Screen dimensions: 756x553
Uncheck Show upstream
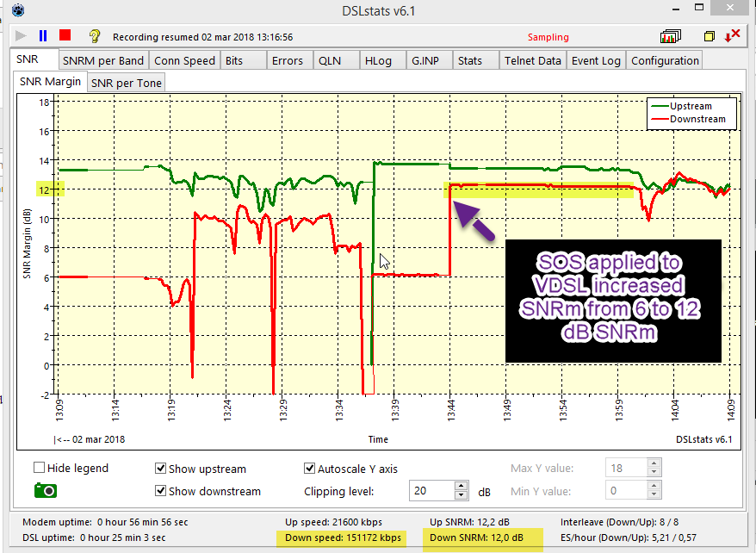click(160, 469)
